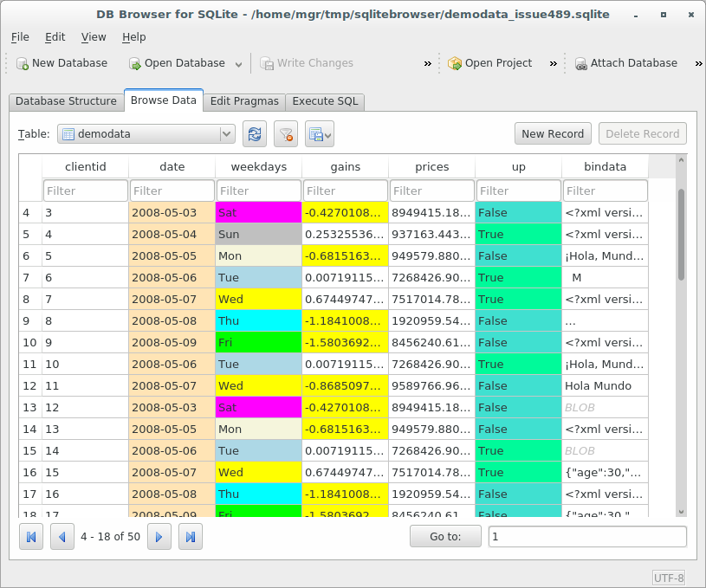Viewport: 706px width, 588px height.
Task: Expand the overflow chevron after Attach Database
Action: pyautogui.click(x=698, y=63)
